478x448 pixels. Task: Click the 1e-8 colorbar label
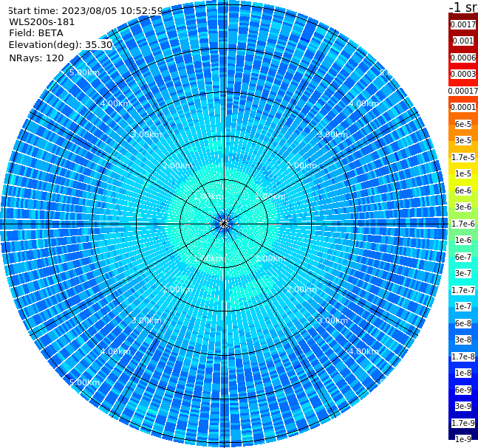[463, 373]
